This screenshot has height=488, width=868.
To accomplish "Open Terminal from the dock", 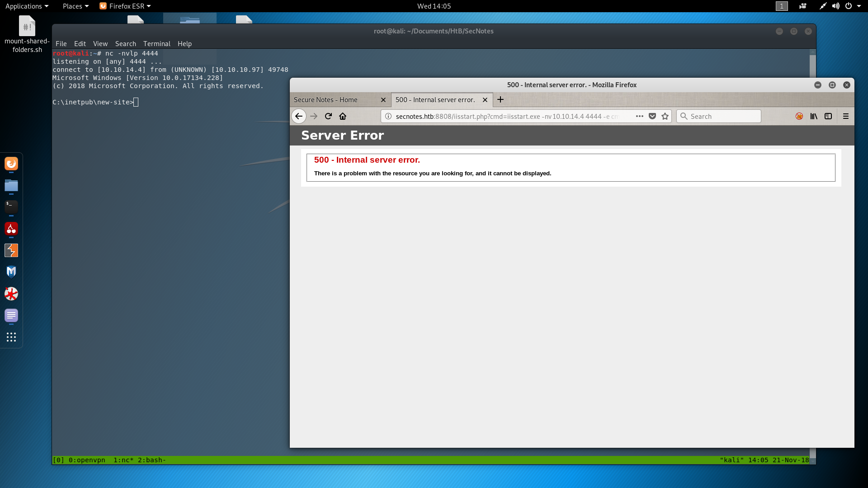I will pyautogui.click(x=11, y=206).
